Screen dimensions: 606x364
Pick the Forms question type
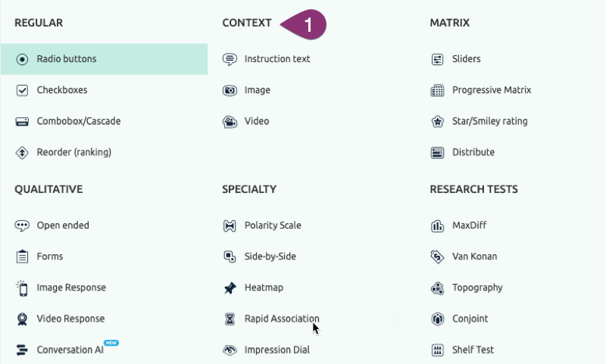(x=49, y=257)
